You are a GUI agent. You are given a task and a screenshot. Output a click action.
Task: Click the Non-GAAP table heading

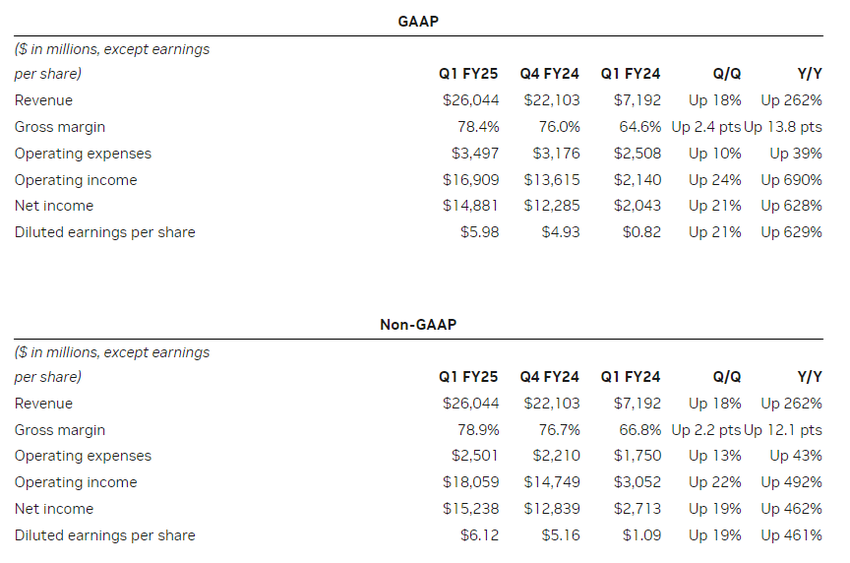pos(419,324)
